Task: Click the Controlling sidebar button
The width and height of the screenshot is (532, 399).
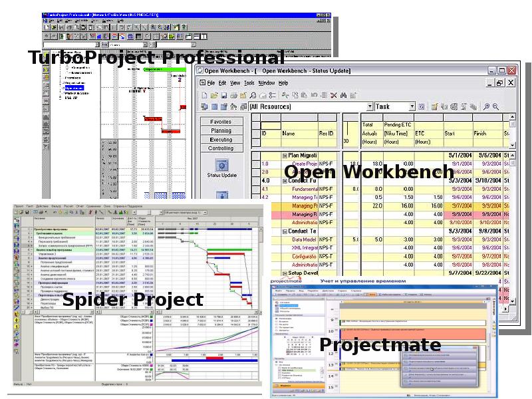Action: point(221,148)
